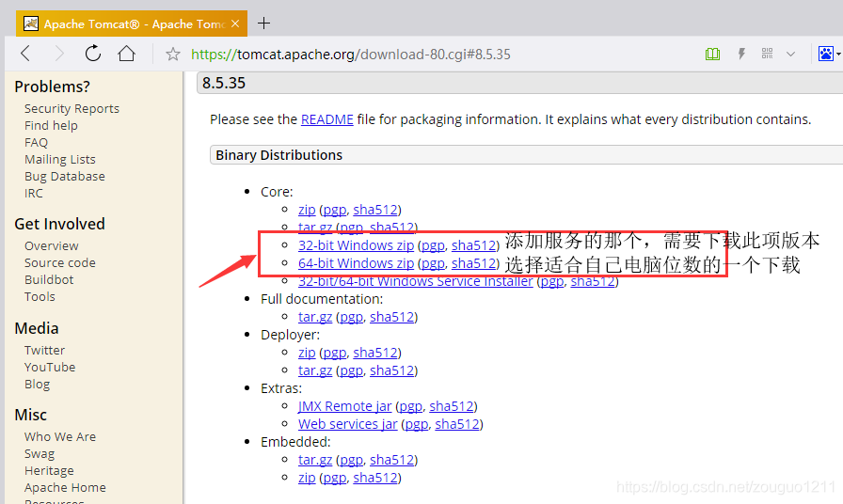This screenshot has width=843, height=504.
Task: Open the Web services jar link
Action: pos(348,424)
